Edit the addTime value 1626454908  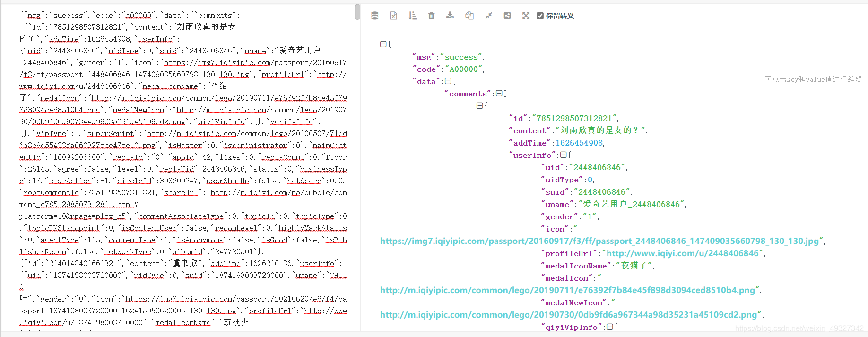[579, 143]
